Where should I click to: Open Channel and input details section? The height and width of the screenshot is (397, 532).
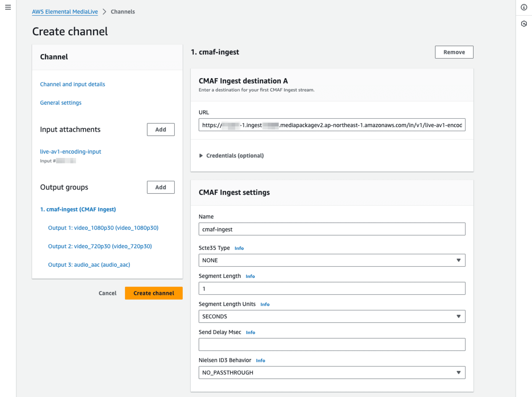(x=72, y=84)
